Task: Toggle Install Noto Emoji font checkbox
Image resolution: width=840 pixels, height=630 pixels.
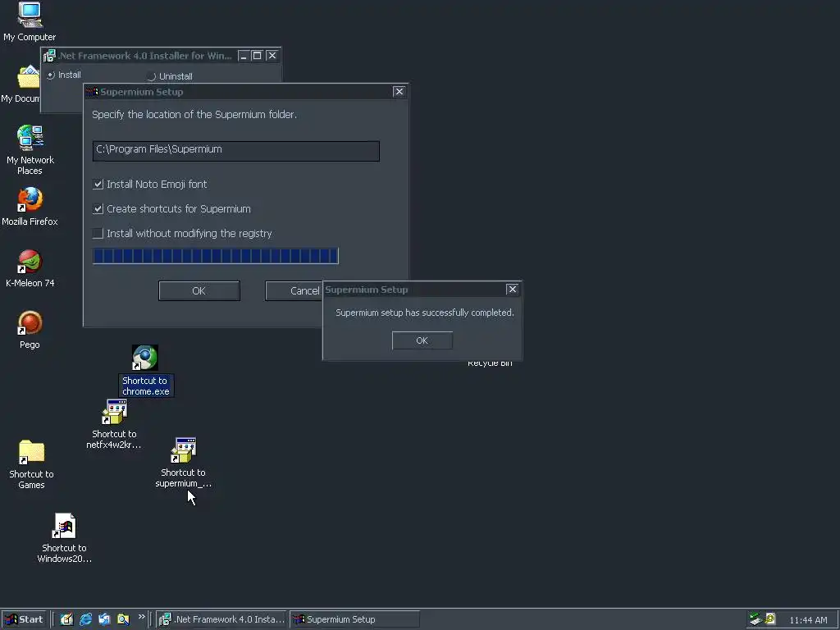Action: 98,185
